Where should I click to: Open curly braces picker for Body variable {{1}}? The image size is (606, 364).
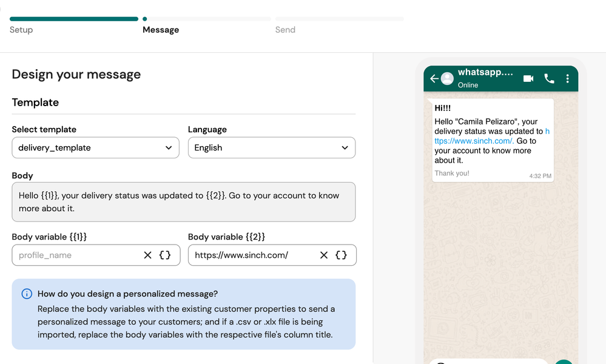point(165,255)
